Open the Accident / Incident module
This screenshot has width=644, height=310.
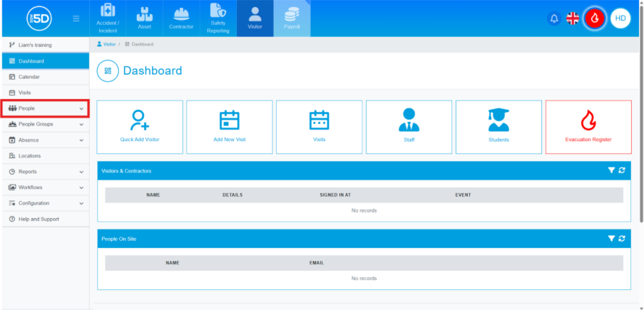[107, 19]
